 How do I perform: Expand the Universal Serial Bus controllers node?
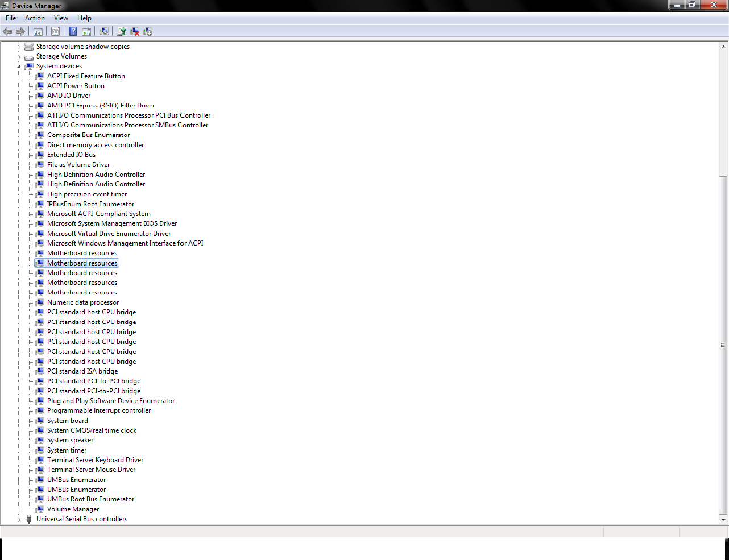pyautogui.click(x=19, y=520)
